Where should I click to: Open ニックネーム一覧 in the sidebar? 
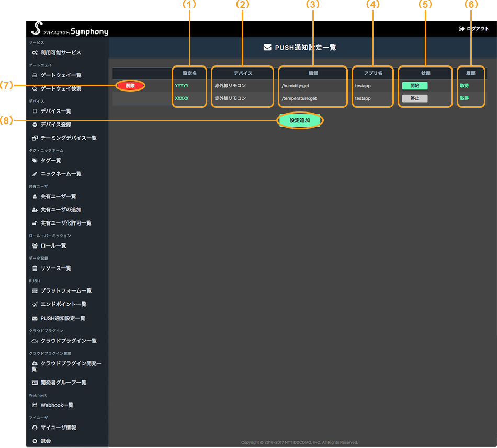click(61, 174)
